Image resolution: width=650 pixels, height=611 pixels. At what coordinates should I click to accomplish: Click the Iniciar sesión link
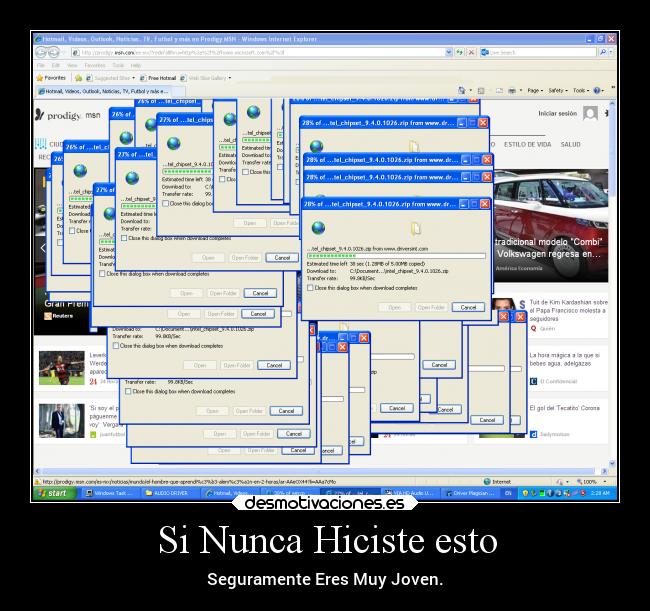tap(557, 113)
